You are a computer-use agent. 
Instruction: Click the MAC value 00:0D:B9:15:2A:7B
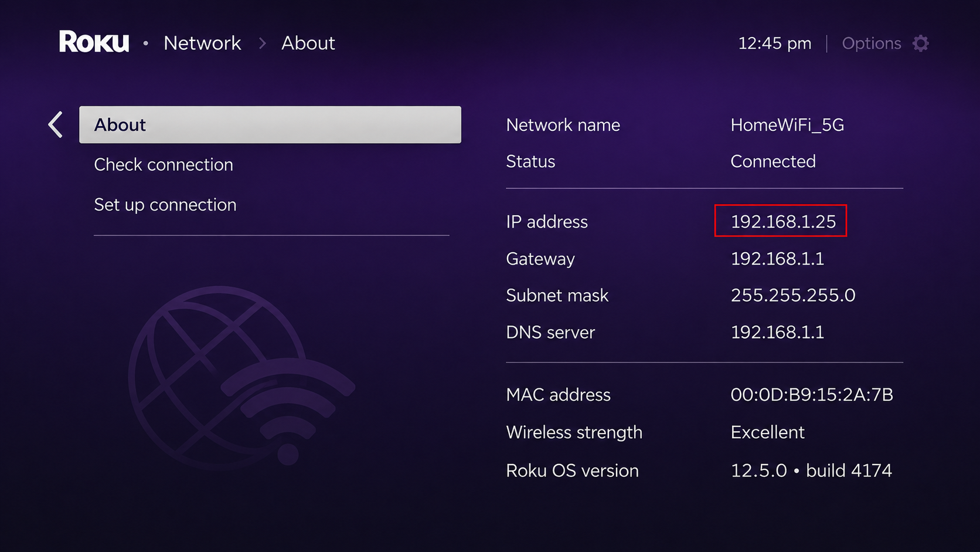[812, 395]
